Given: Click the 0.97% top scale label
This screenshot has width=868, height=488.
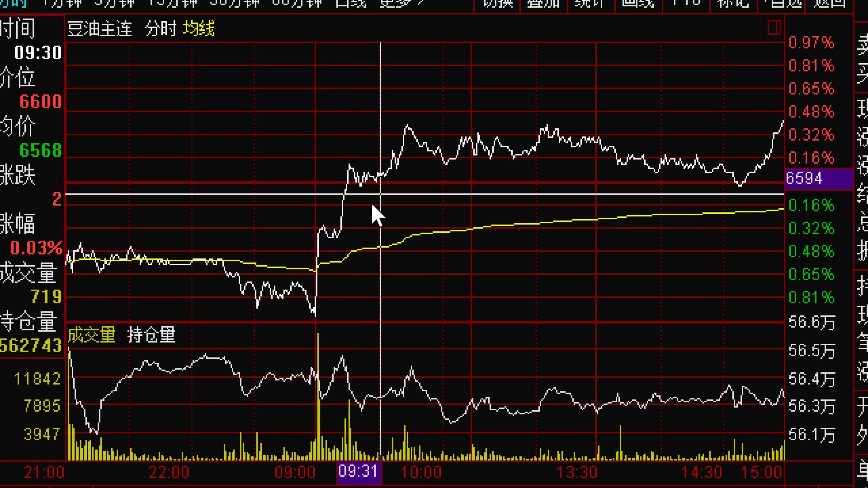Looking at the screenshot, I should 811,43.
